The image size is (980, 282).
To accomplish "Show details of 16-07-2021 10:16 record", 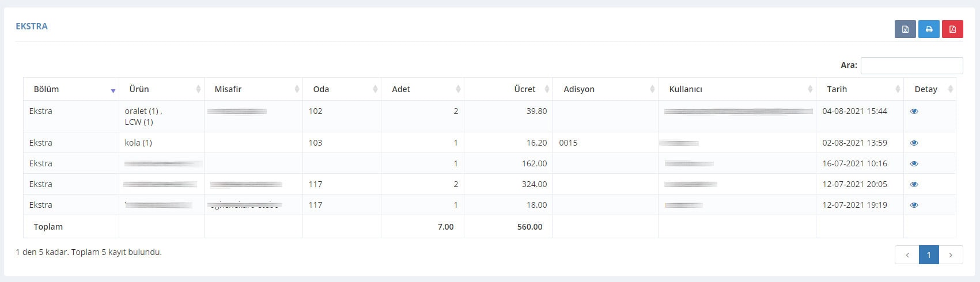I will click(x=914, y=163).
